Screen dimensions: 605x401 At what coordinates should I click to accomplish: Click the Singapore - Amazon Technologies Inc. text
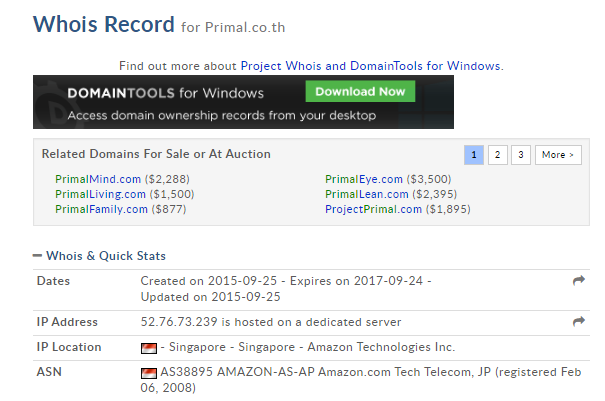[346, 347]
